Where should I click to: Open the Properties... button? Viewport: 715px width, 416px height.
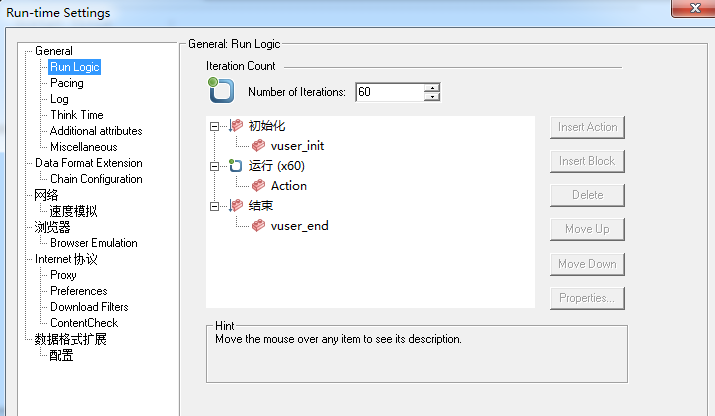pos(587,298)
